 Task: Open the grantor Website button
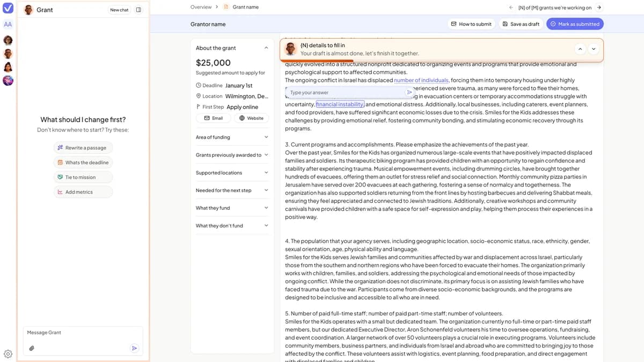(251, 118)
